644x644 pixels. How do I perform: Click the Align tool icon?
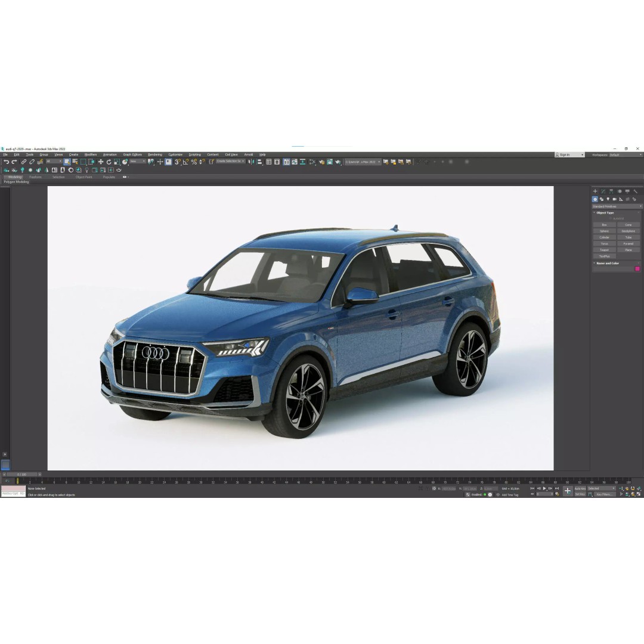pos(259,162)
